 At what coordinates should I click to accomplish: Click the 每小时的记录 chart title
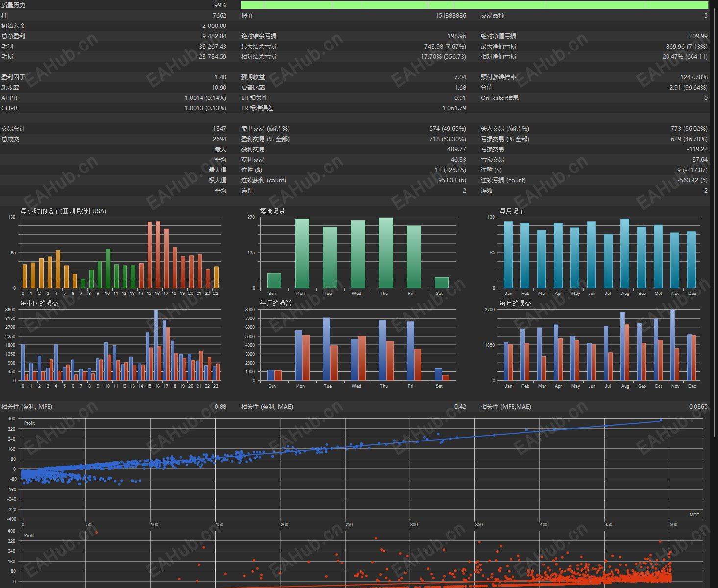(x=63, y=211)
